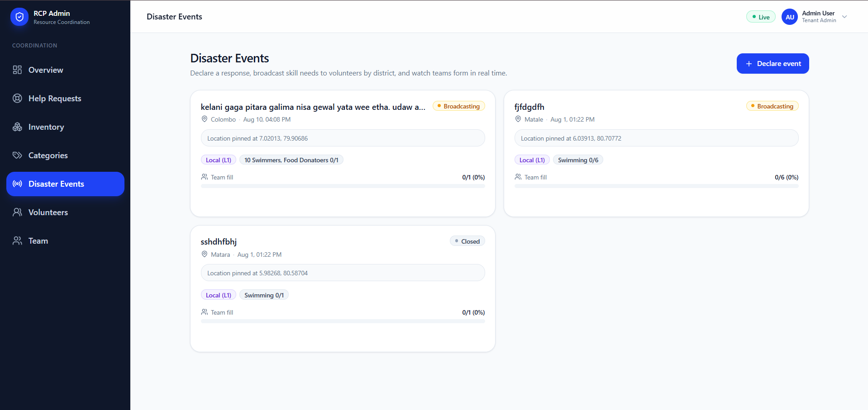868x410 pixels.
Task: Click Local (L1) tag in Matale card
Action: point(532,160)
